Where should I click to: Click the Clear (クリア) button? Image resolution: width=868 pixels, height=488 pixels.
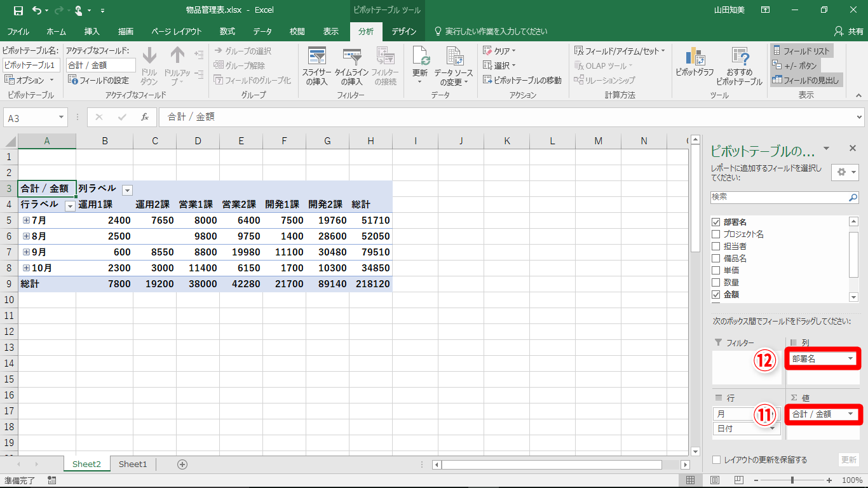pos(499,51)
